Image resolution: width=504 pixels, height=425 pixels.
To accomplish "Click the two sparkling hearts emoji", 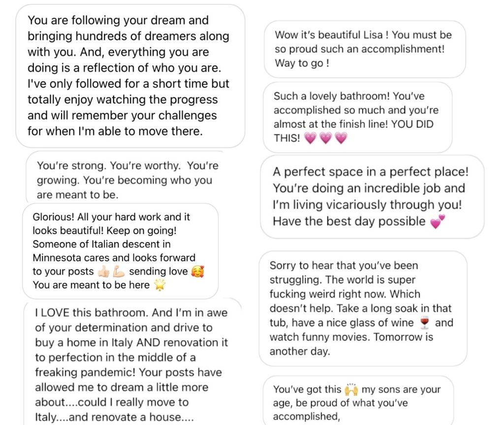I will click(438, 221).
